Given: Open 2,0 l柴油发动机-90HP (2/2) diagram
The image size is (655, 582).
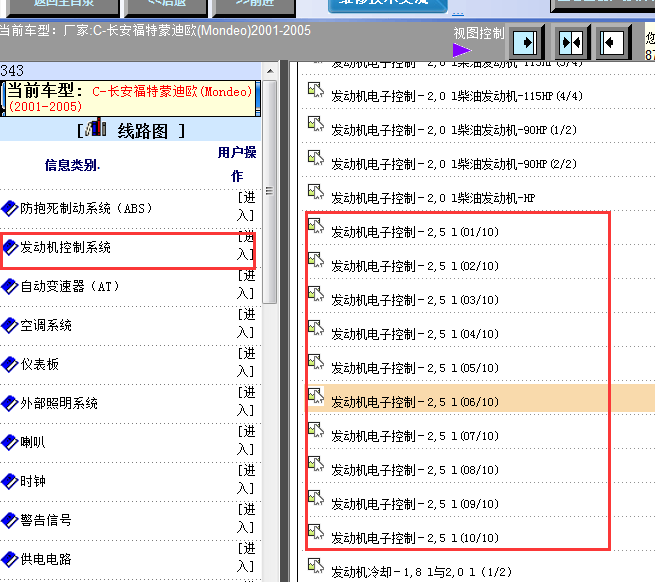Looking at the screenshot, I should [x=454, y=164].
